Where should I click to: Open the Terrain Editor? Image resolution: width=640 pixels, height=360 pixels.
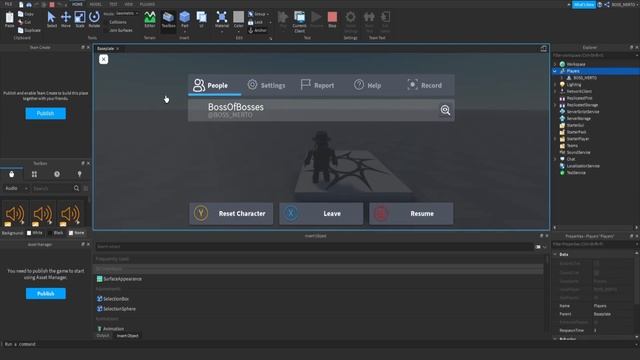click(150, 19)
